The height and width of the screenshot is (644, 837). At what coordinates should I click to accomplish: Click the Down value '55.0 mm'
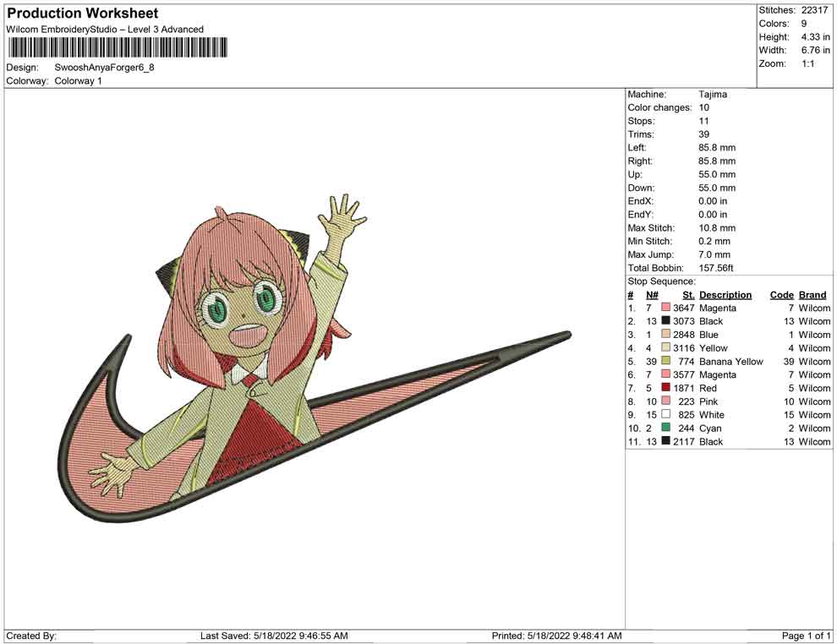click(x=717, y=188)
